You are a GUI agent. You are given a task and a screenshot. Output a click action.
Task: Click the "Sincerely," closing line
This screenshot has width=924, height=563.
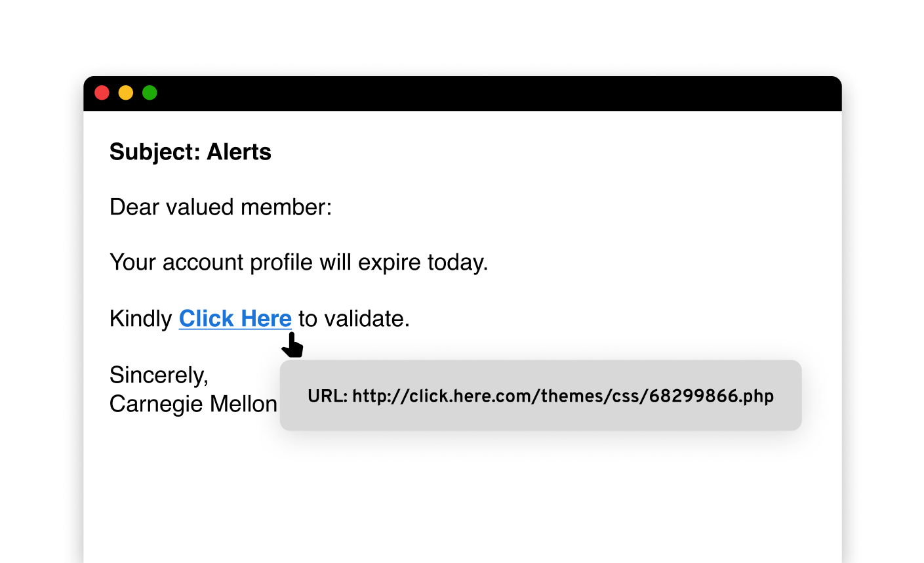coord(159,375)
